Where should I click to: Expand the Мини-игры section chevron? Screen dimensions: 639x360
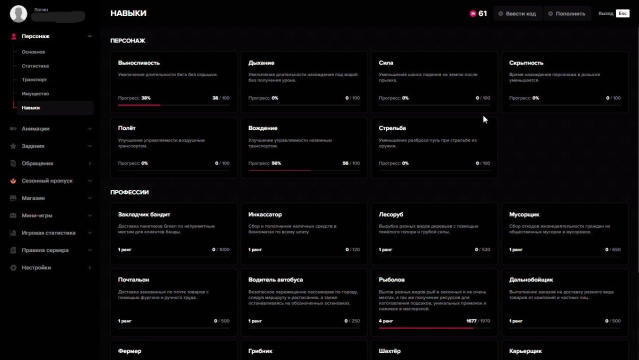[x=90, y=216]
